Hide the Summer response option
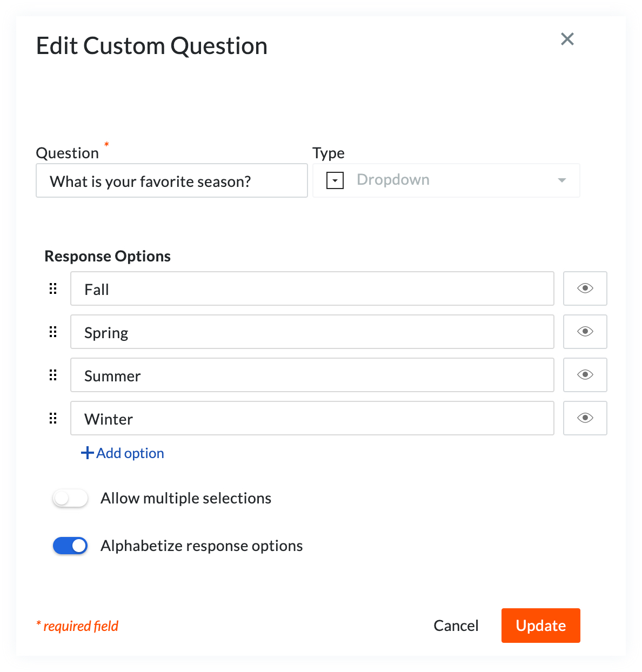The height and width of the screenshot is (672, 642). 585,375
